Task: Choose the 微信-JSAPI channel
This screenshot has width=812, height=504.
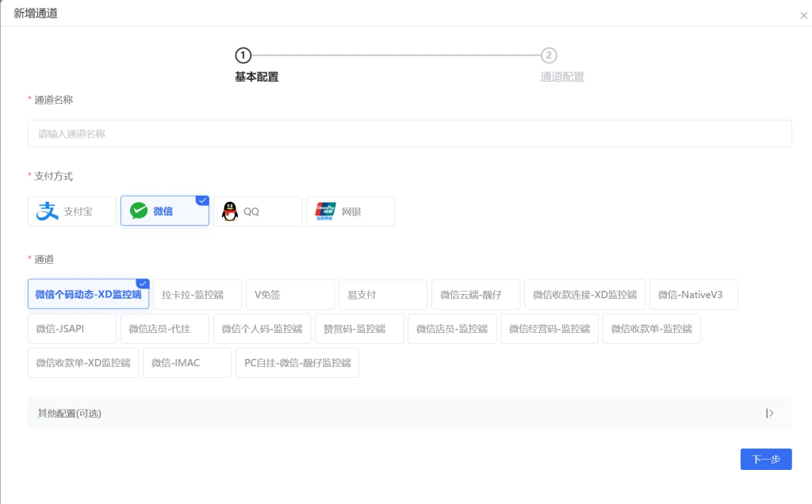Action: tap(71, 329)
